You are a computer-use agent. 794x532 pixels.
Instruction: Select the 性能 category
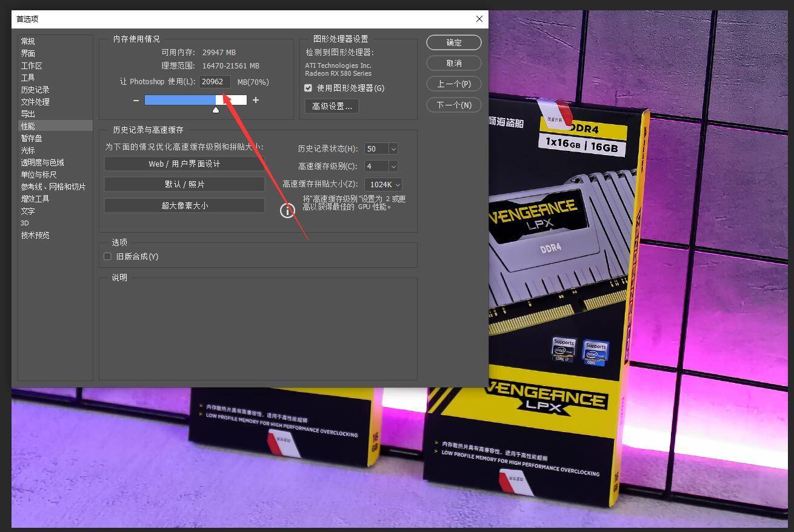pos(55,126)
